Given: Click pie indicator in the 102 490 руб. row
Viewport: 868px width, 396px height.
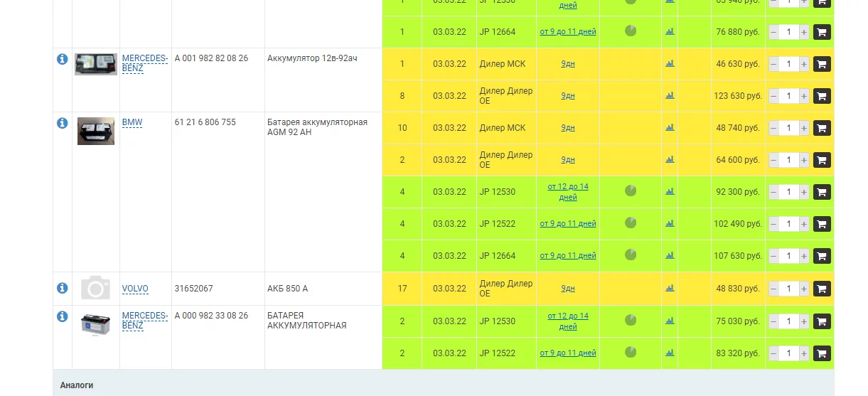Looking at the screenshot, I should click(x=631, y=223).
